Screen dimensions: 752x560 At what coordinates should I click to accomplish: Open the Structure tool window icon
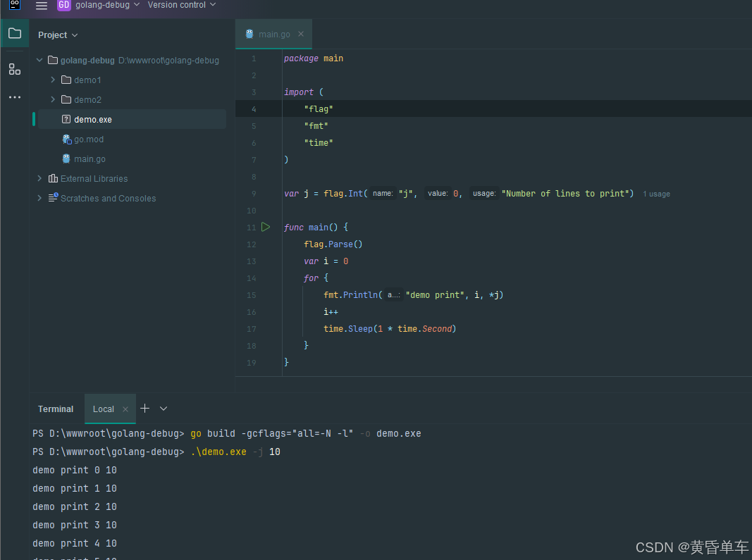coord(15,69)
